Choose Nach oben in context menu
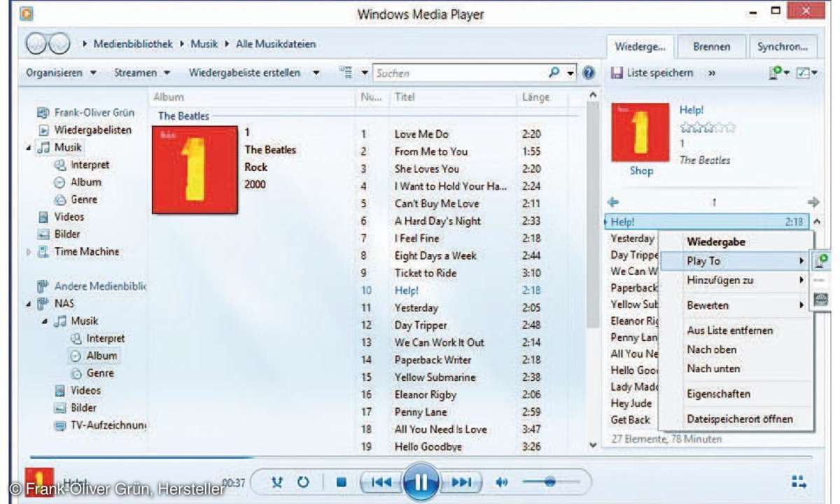 coord(735,349)
